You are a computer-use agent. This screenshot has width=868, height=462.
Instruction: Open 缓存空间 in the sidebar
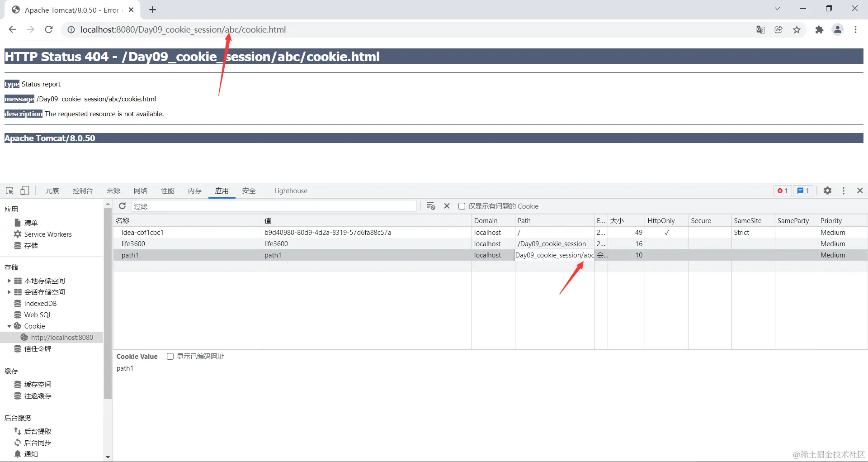(38, 384)
